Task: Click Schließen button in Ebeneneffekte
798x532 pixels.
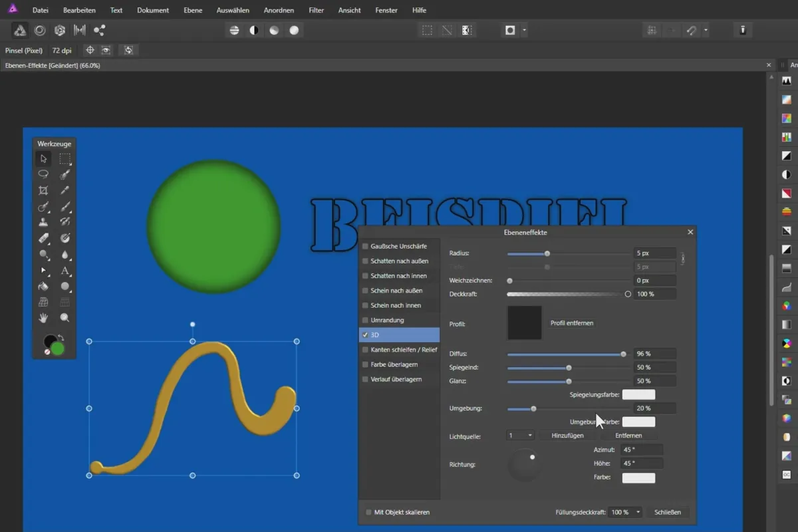Action: point(668,512)
